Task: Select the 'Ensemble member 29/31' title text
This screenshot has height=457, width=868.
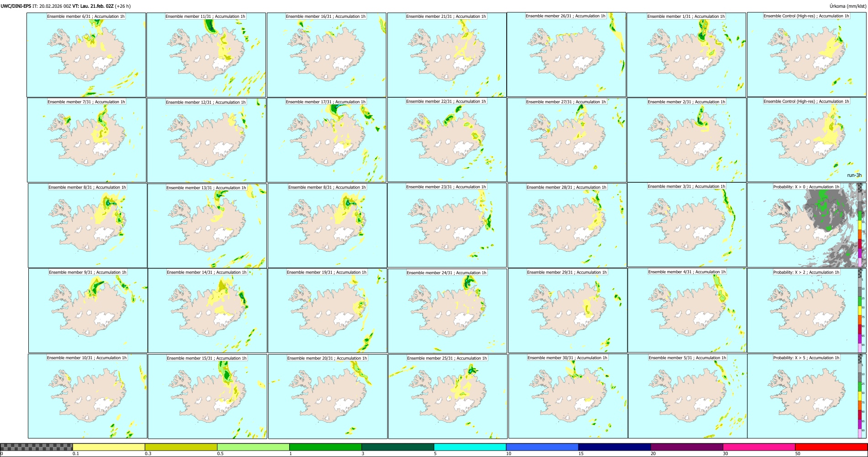Action: pos(567,272)
